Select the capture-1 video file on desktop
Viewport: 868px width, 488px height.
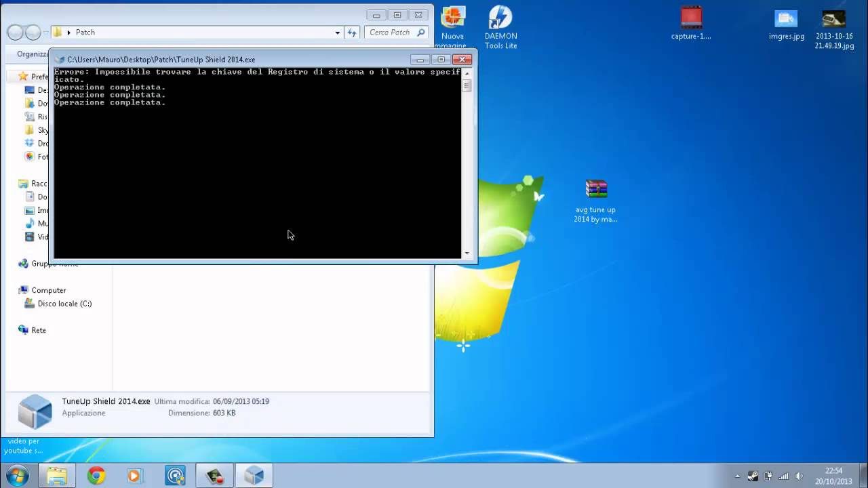point(691,23)
